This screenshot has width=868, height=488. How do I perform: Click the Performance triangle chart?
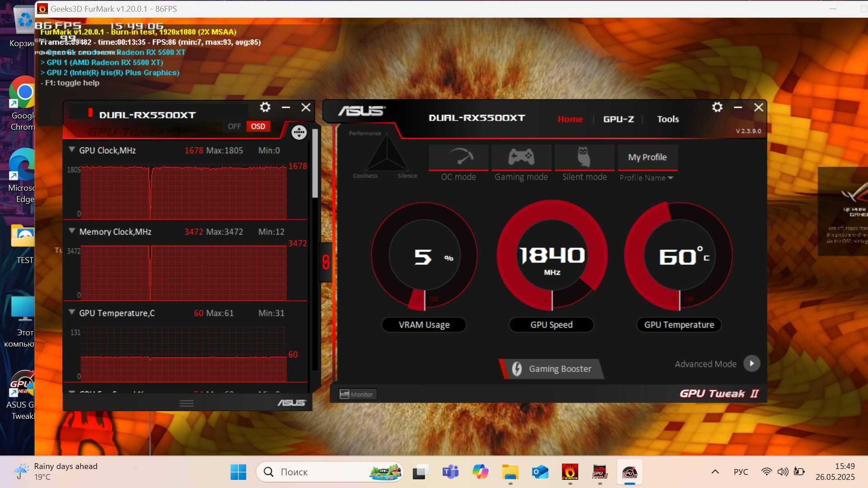[x=387, y=154]
